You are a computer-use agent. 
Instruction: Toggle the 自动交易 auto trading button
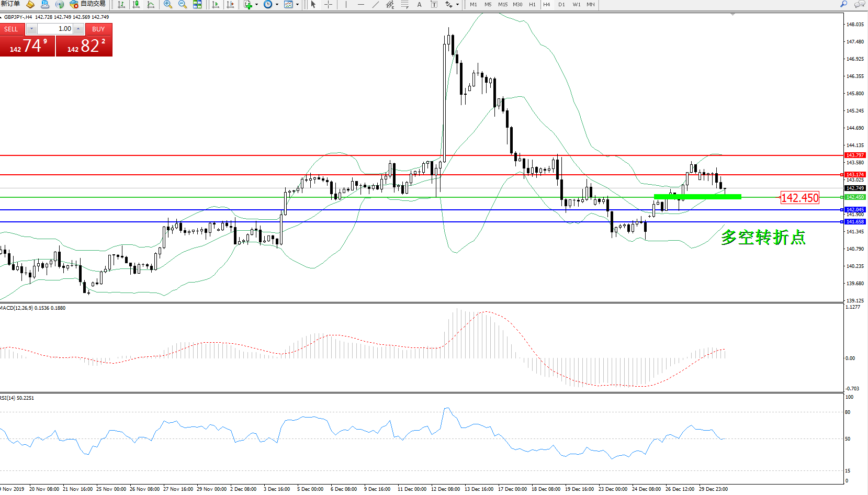pos(87,4)
